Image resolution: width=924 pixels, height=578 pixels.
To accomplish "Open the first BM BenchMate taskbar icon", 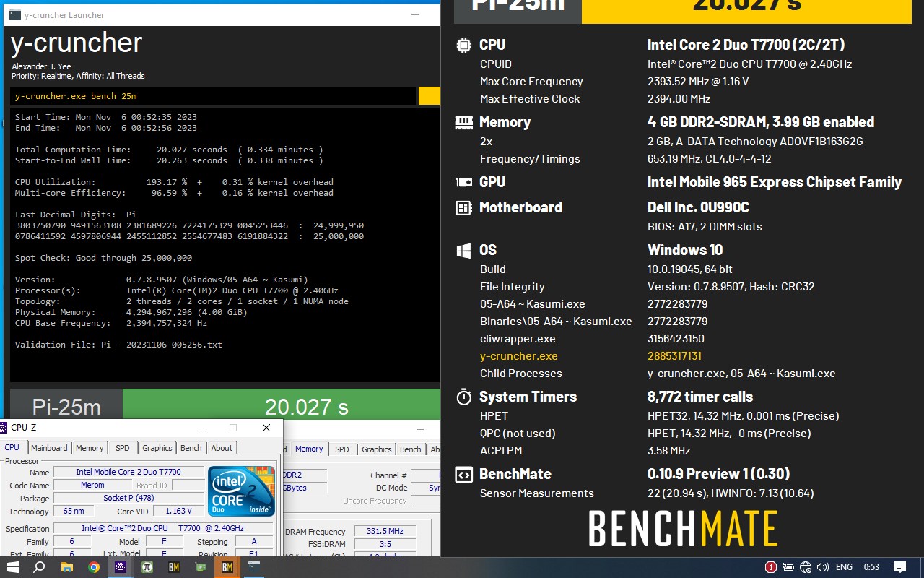I will pos(174,567).
